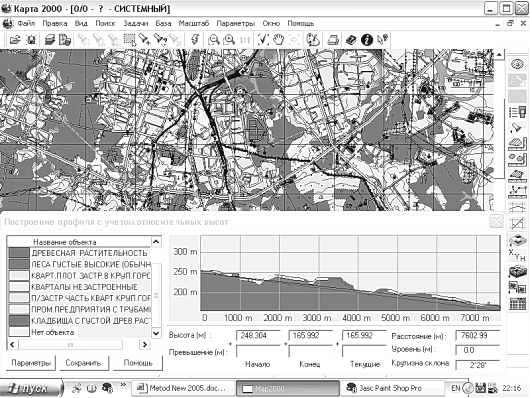
Task: Open a map file via toolbar folder icon
Action: pyautogui.click(x=15, y=40)
